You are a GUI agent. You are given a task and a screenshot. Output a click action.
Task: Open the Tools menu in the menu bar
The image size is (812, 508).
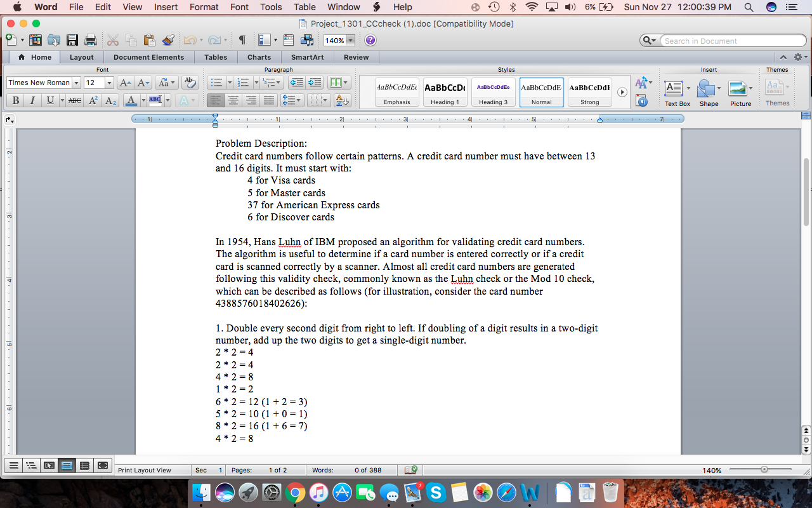point(271,7)
